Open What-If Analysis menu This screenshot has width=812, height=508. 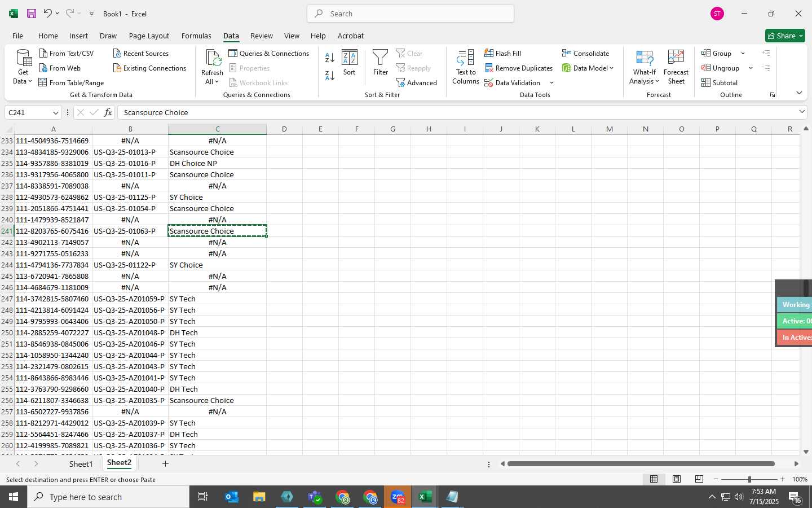point(645,67)
